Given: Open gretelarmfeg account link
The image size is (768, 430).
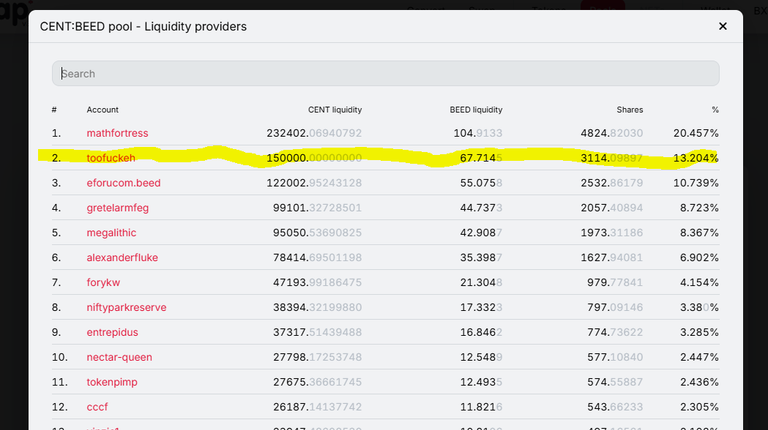Looking at the screenshot, I should tap(118, 208).
